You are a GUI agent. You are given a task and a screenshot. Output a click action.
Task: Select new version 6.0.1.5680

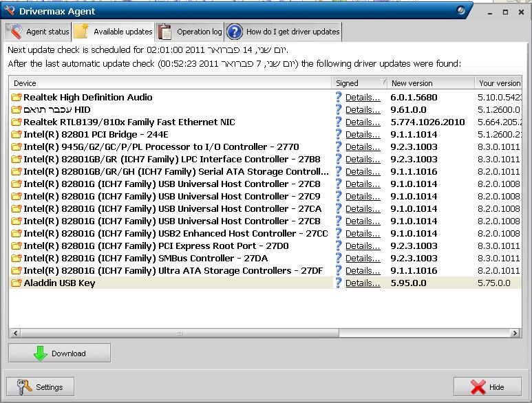[414, 98]
